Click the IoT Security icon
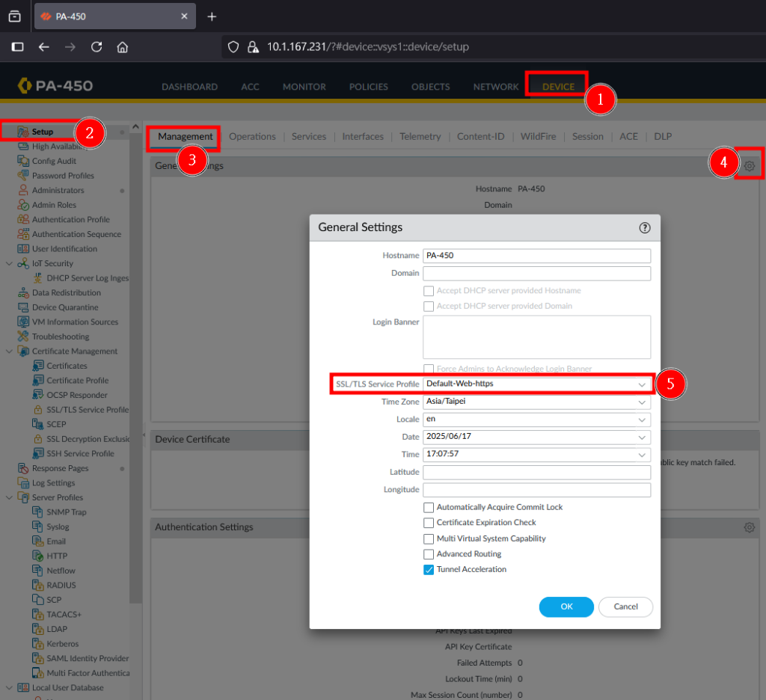Viewport: 766px width, 700px height. click(23, 263)
